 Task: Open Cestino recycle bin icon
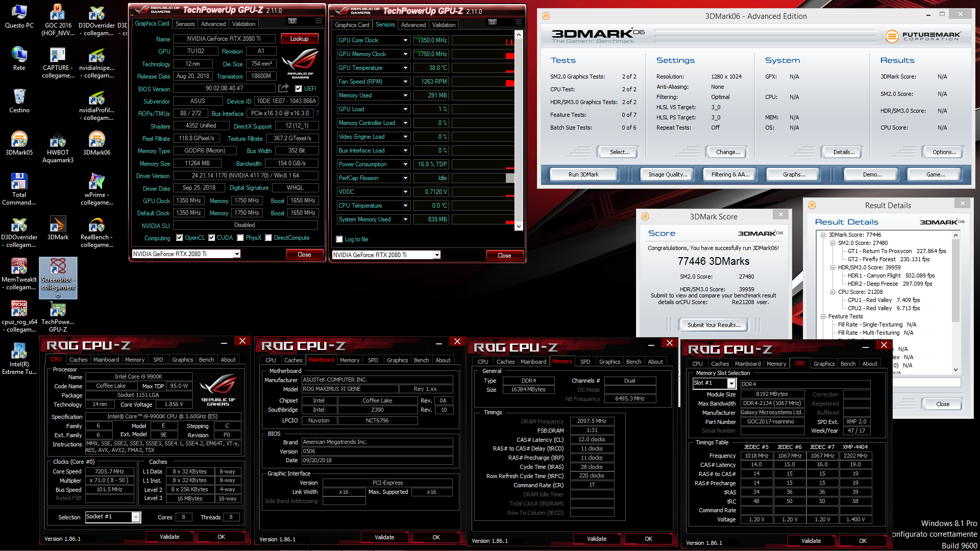click(x=19, y=101)
